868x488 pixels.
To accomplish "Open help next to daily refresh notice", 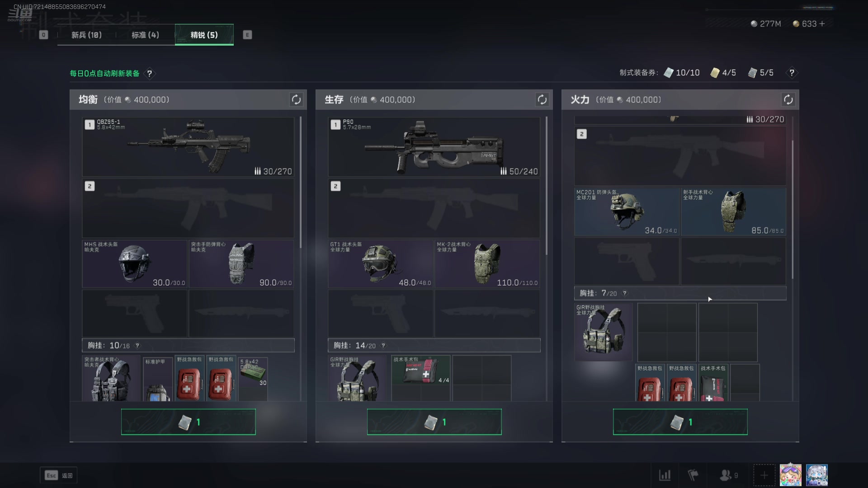I will [x=149, y=73].
